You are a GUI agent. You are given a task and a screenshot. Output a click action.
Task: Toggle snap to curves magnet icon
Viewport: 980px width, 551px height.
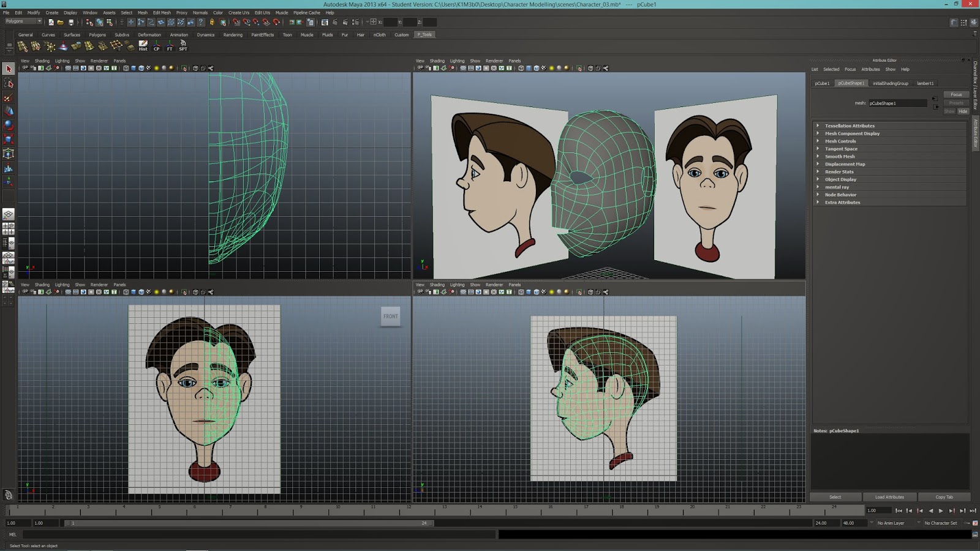click(x=246, y=22)
